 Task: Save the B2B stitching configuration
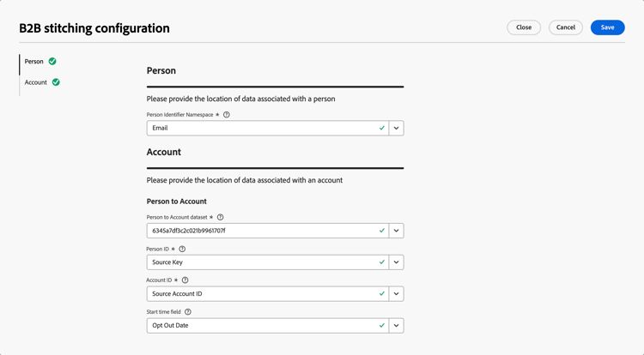coord(607,27)
